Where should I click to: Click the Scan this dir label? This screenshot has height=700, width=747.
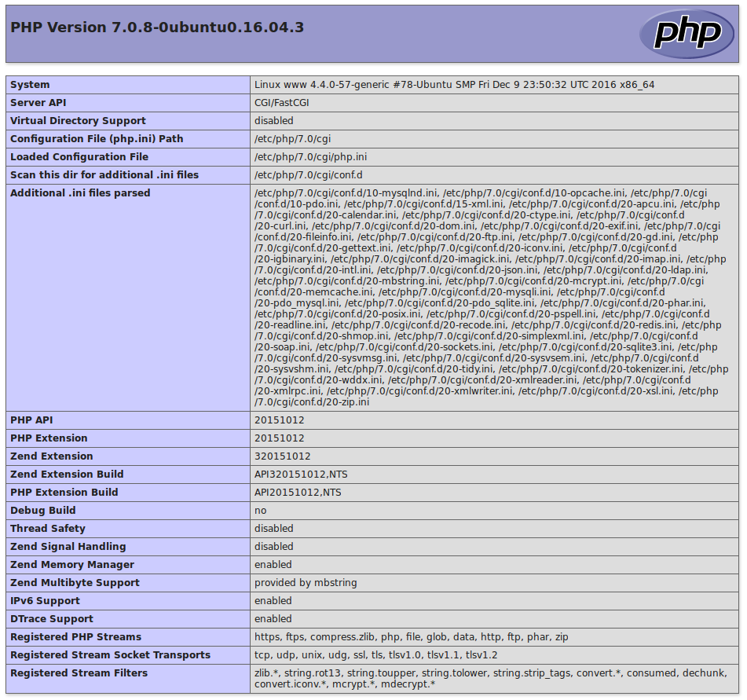[104, 175]
